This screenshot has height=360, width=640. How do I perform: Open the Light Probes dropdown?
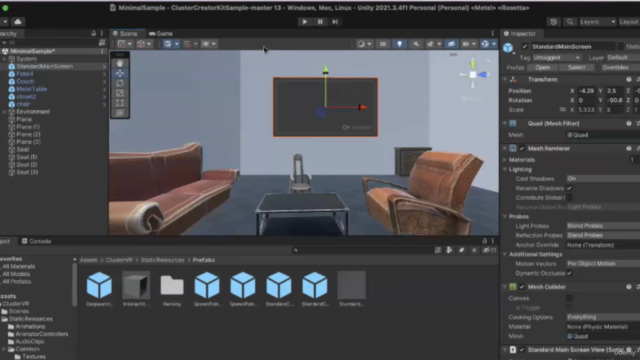click(603, 226)
